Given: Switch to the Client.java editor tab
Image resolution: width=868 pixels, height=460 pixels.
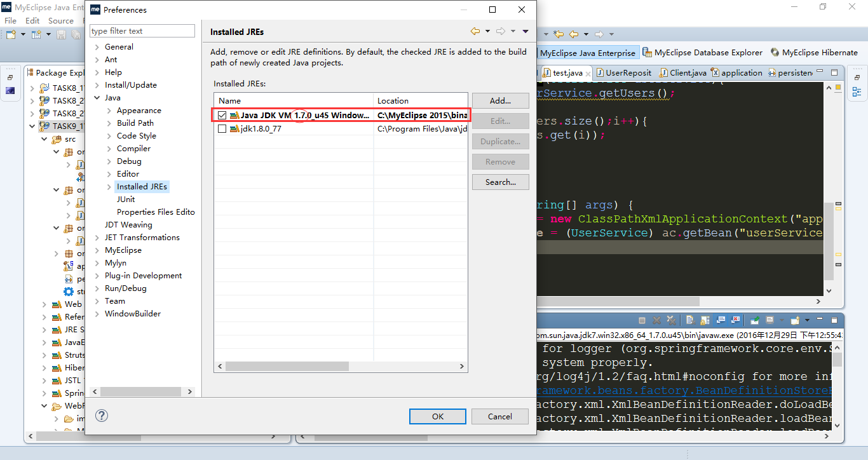Looking at the screenshot, I should 682,73.
